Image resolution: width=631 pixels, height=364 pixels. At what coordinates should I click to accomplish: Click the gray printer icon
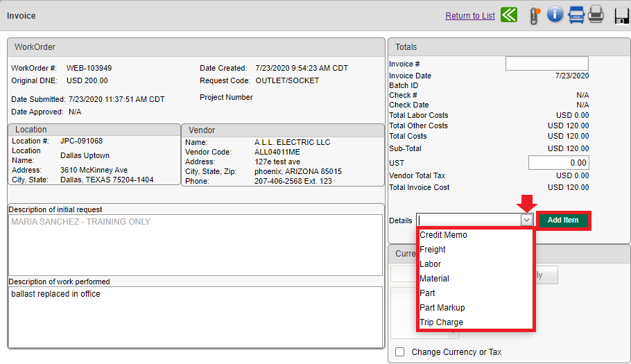point(596,15)
